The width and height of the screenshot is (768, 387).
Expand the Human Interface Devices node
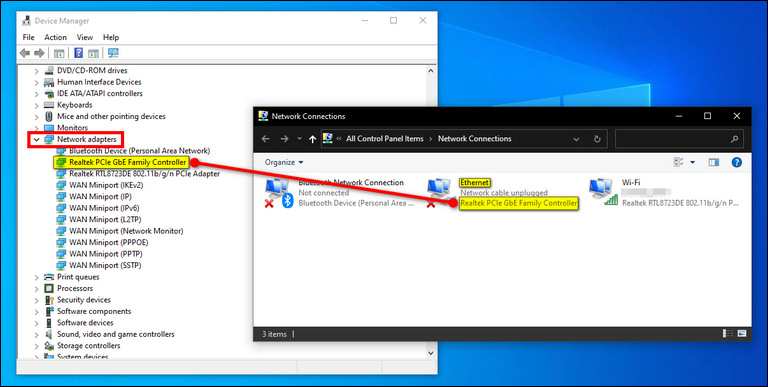(x=36, y=82)
